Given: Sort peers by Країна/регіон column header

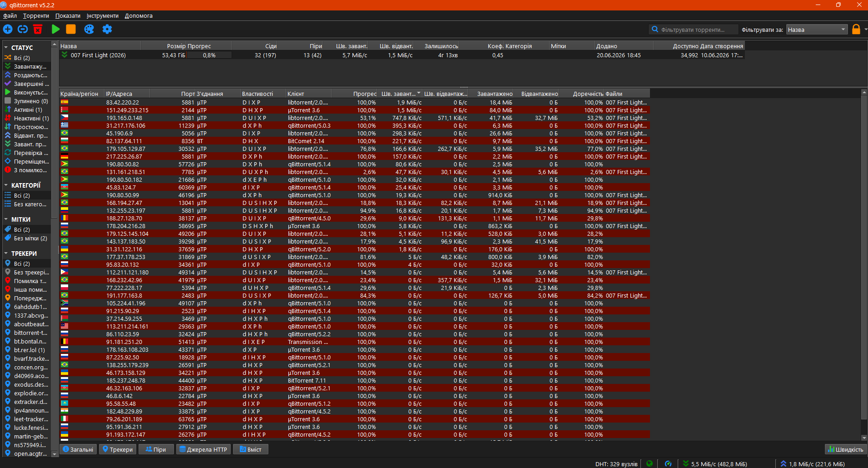Looking at the screenshot, I should click(82, 94).
